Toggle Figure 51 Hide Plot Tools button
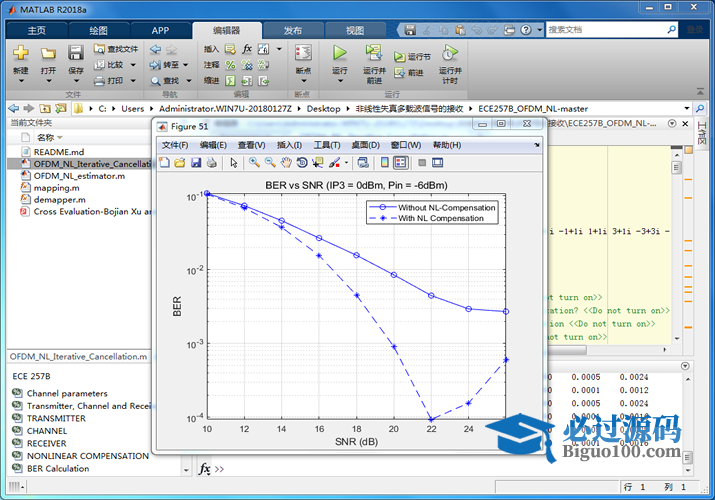715x500 pixels. pyautogui.click(x=422, y=163)
